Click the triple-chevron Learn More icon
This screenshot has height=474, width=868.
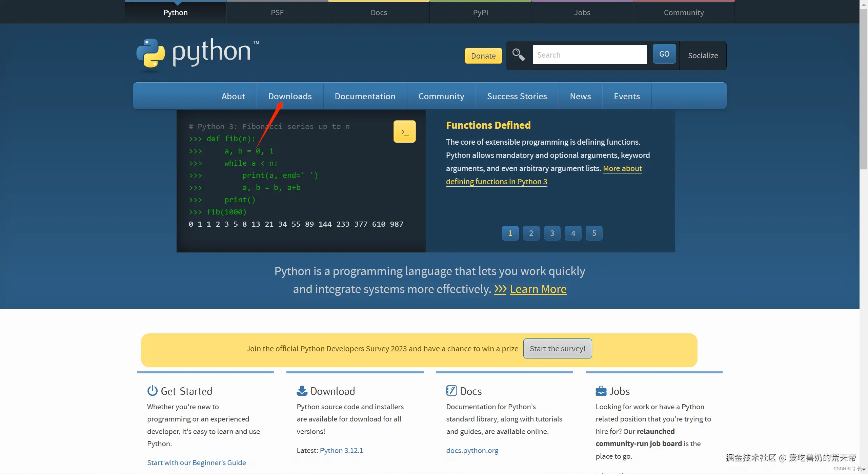[x=500, y=289]
